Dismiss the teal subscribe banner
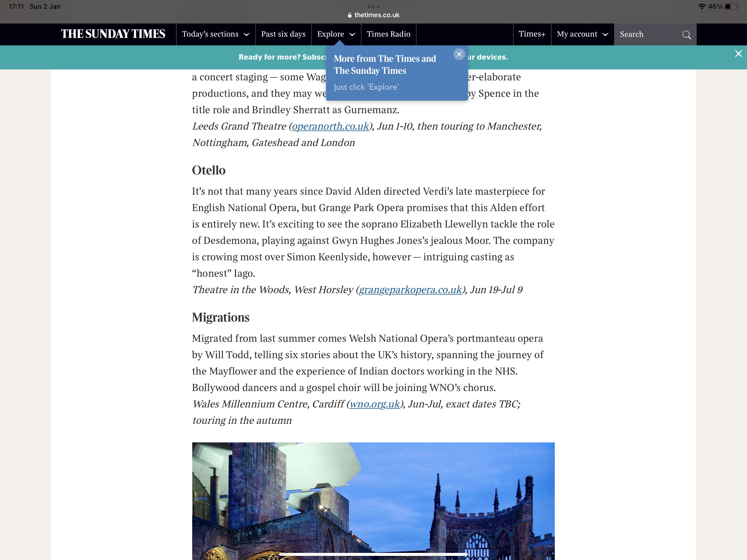 point(738,54)
